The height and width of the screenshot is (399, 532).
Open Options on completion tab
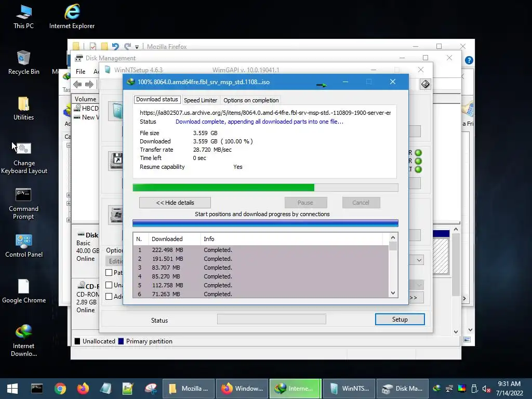[x=251, y=100]
